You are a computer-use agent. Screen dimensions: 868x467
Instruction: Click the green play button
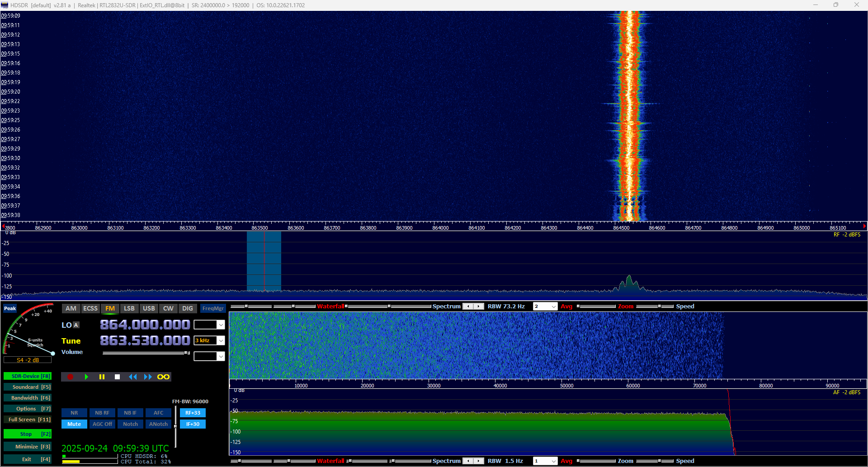pos(86,377)
